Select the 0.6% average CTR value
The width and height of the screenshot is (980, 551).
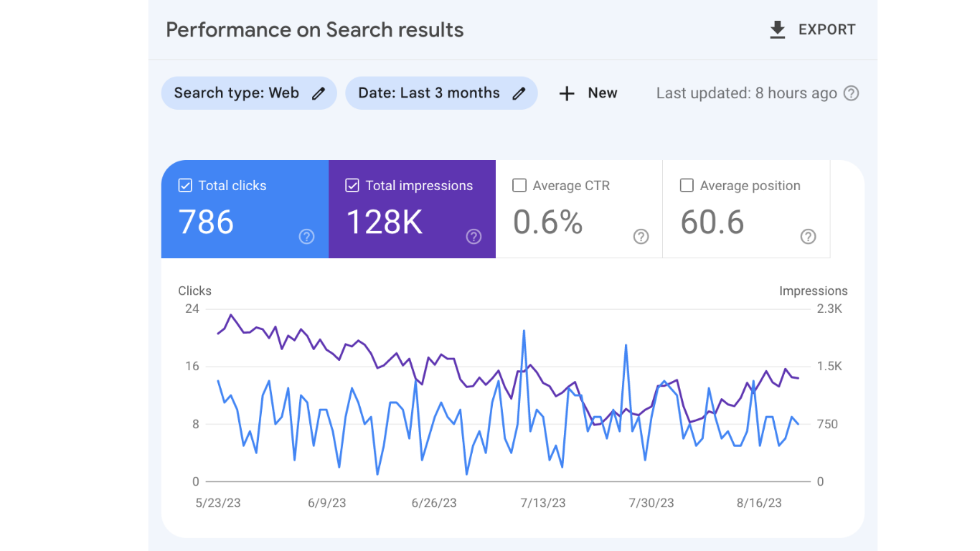547,222
